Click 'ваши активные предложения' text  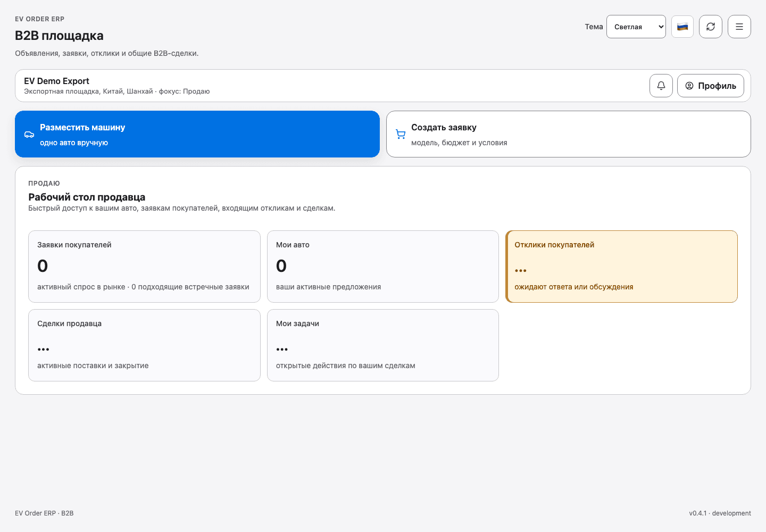(x=328, y=287)
